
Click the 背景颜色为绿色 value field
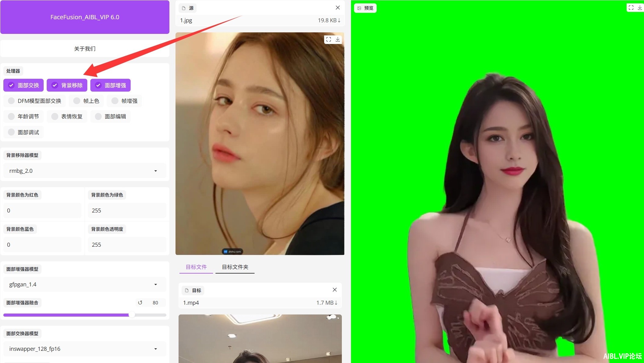click(x=127, y=210)
